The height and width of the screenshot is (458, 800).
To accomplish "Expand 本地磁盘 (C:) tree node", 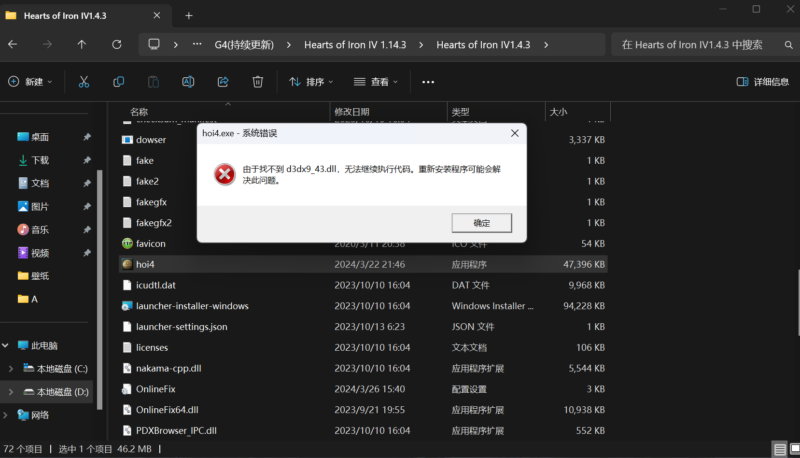I will 11,368.
